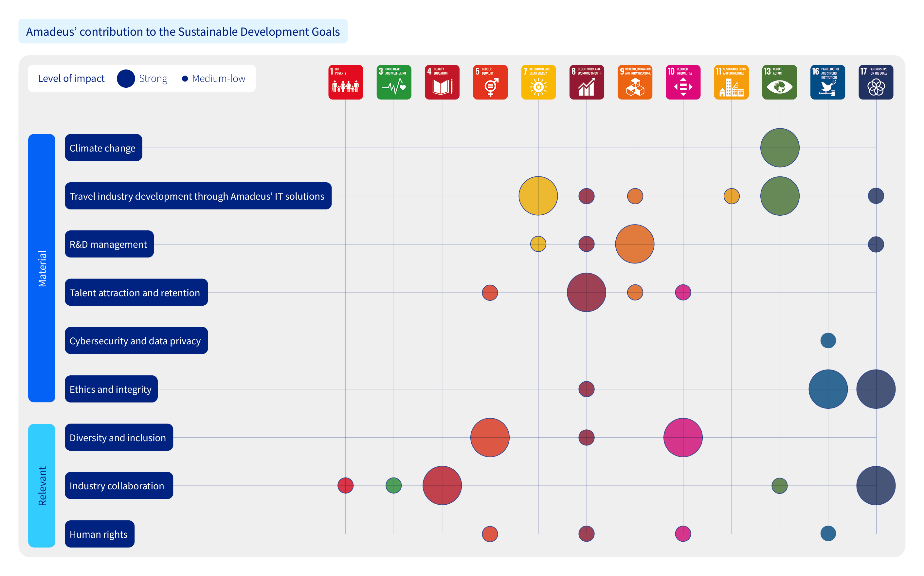Click large pink Diversity and inclusion bubble
This screenshot has width=924, height=576.
(x=683, y=437)
